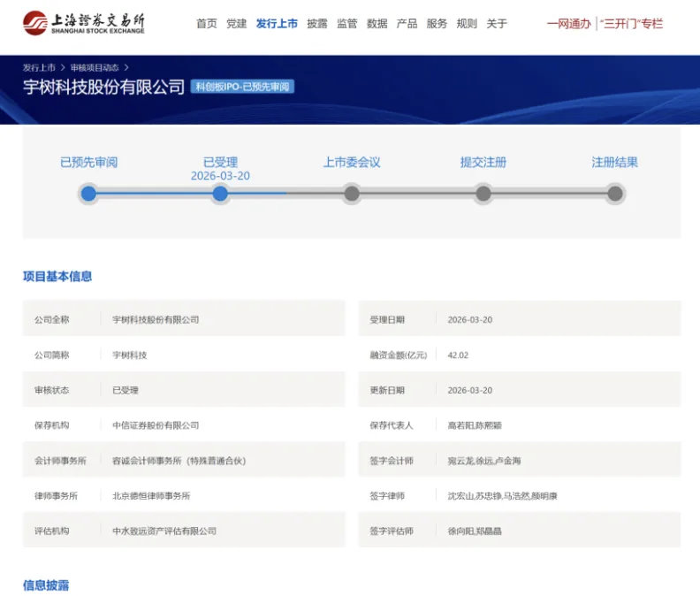700x596 pixels.
Task: Open the 产品 menu item
Action: point(407,24)
